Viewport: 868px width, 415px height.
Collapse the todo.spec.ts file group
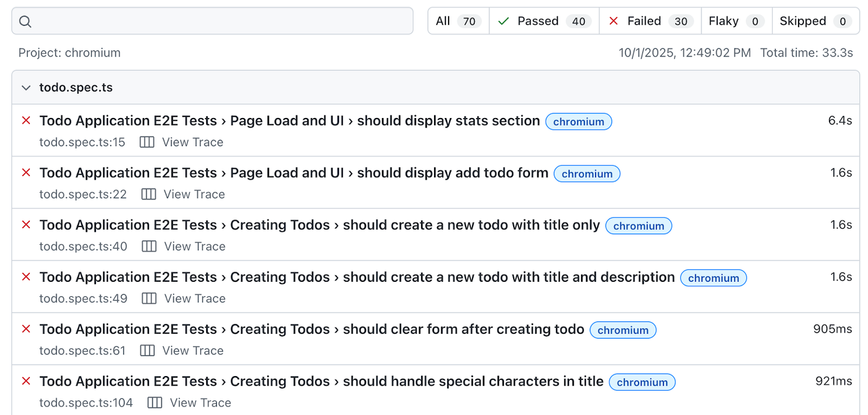coord(26,88)
